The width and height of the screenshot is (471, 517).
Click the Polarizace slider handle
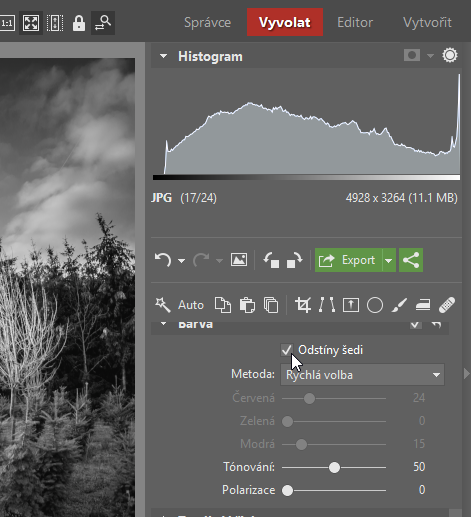click(287, 490)
